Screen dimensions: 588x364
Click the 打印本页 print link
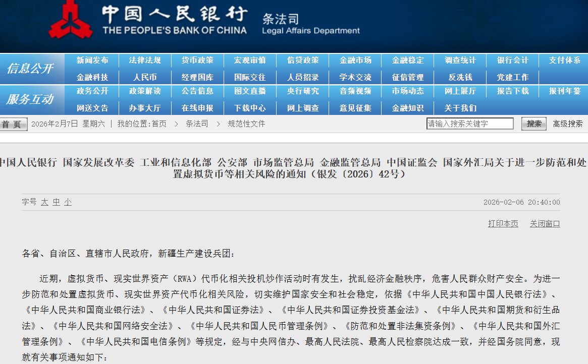tap(503, 224)
